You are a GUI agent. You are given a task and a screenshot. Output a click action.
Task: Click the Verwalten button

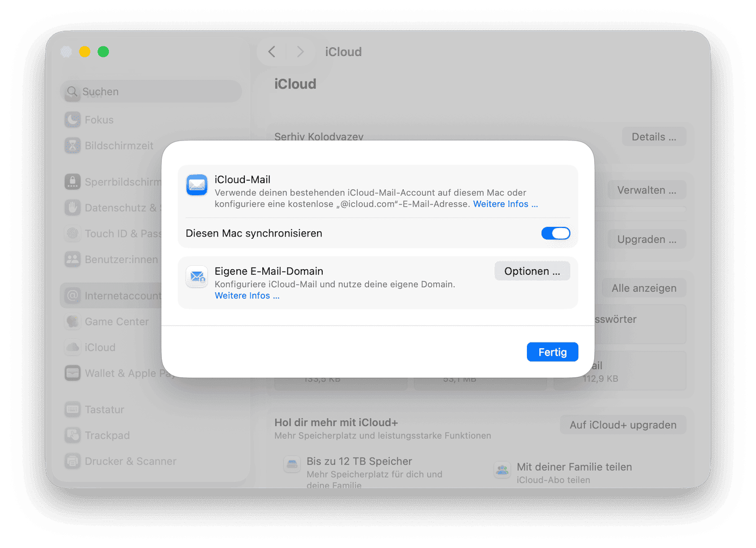[647, 190]
